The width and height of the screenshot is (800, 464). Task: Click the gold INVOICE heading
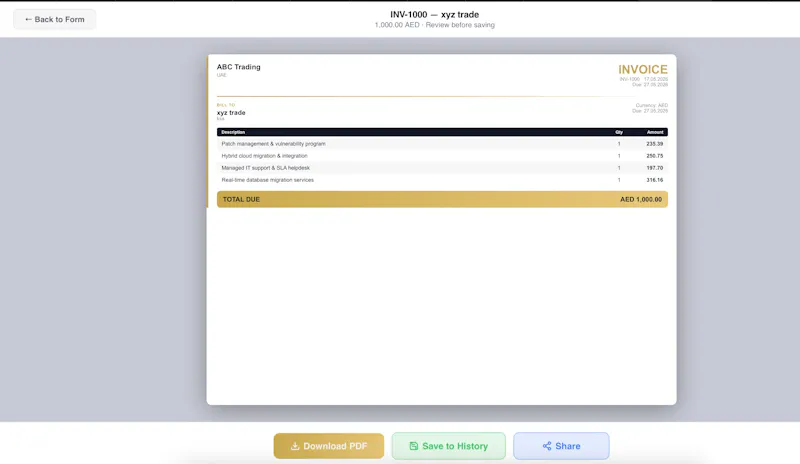coord(643,69)
